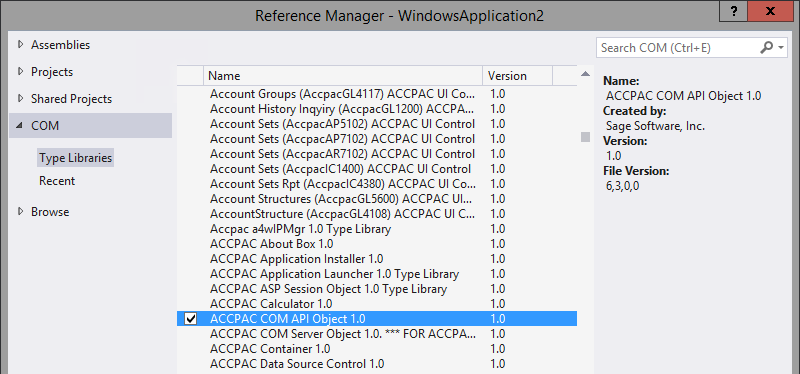Image resolution: width=800 pixels, height=374 pixels.
Task: Select ACCPAC About Box 1.0 row
Action: point(377,244)
